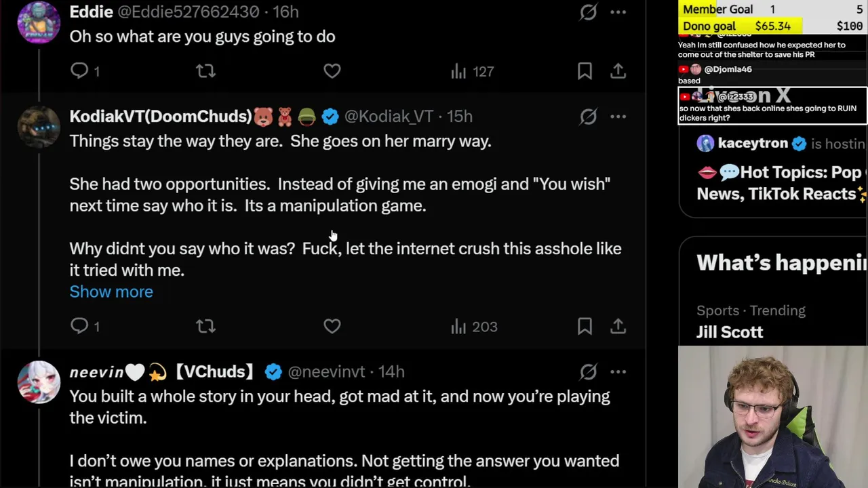Image resolution: width=868 pixels, height=488 pixels.
Task: Open more options on the neevin tweet
Action: [618, 371]
